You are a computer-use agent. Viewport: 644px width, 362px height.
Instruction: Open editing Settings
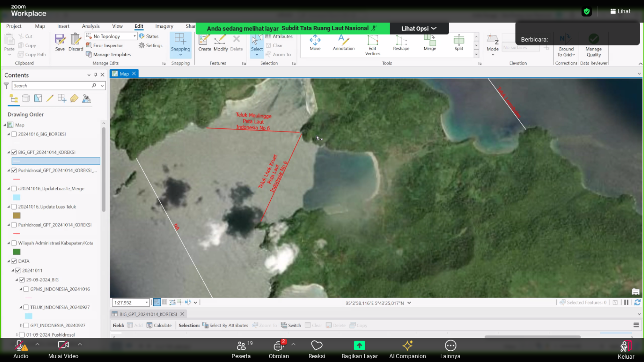coord(151,45)
